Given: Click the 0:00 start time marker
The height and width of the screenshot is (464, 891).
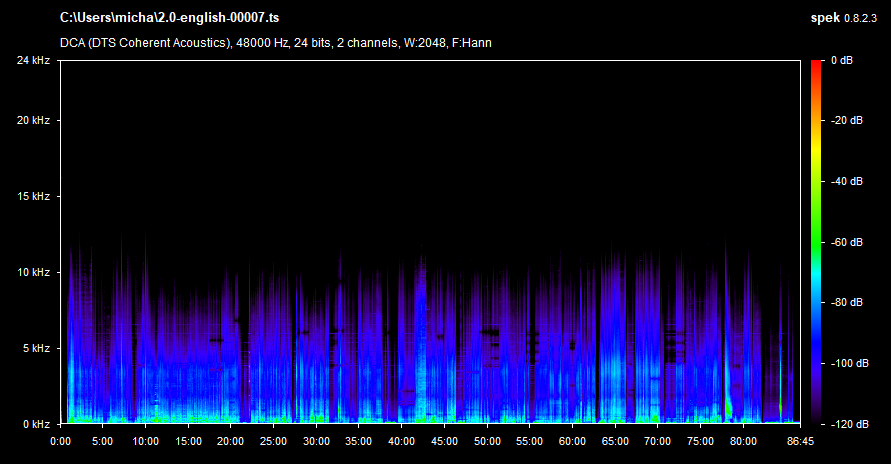Looking at the screenshot, I should coord(60,440).
